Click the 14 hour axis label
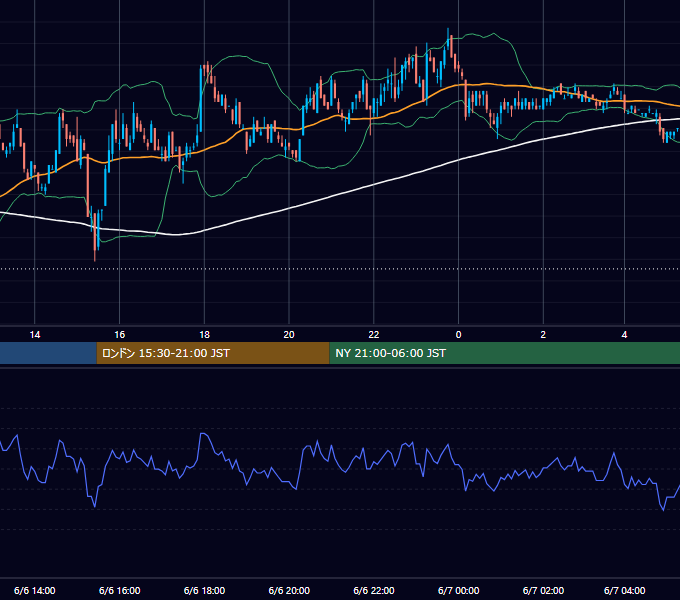The width and height of the screenshot is (680, 600). pos(35,335)
